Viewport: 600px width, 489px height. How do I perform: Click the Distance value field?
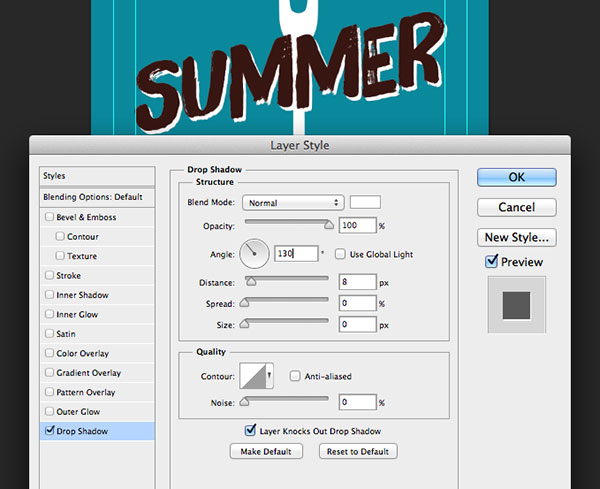[x=357, y=282]
